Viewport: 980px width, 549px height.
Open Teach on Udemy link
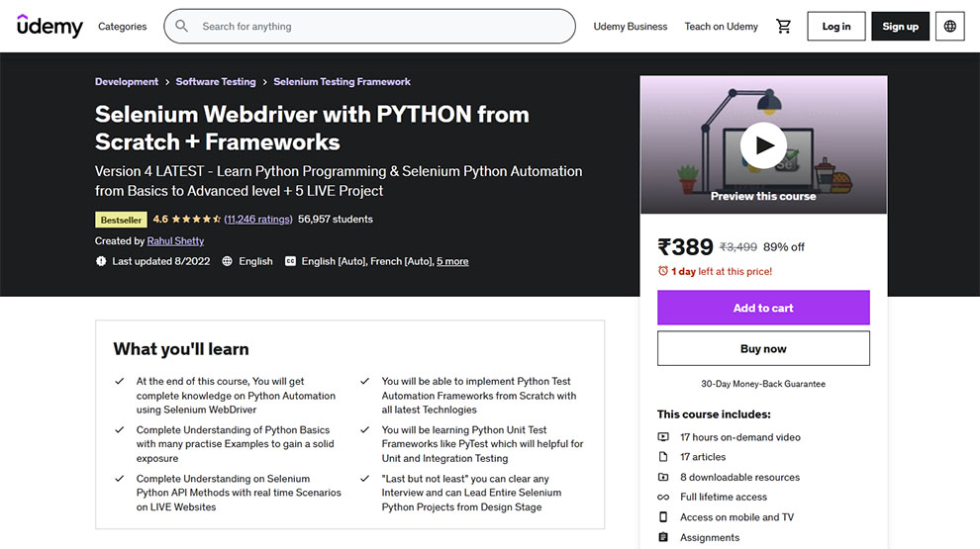pyautogui.click(x=721, y=27)
